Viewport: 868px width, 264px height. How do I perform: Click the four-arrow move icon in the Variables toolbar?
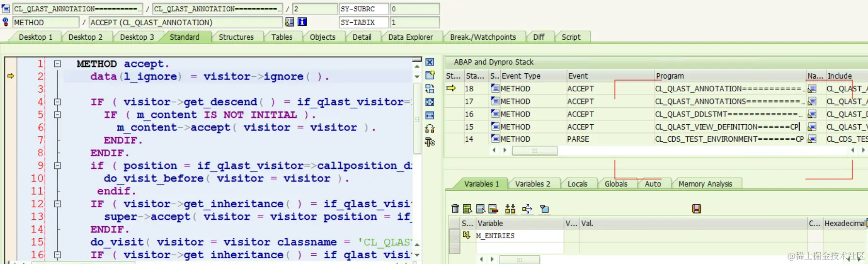pyautogui.click(x=527, y=209)
